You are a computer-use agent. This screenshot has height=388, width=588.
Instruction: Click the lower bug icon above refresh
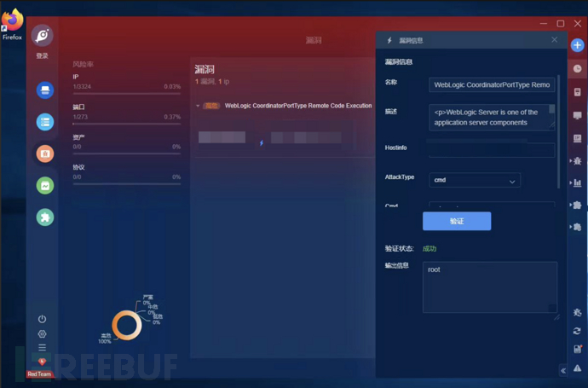coord(577,313)
